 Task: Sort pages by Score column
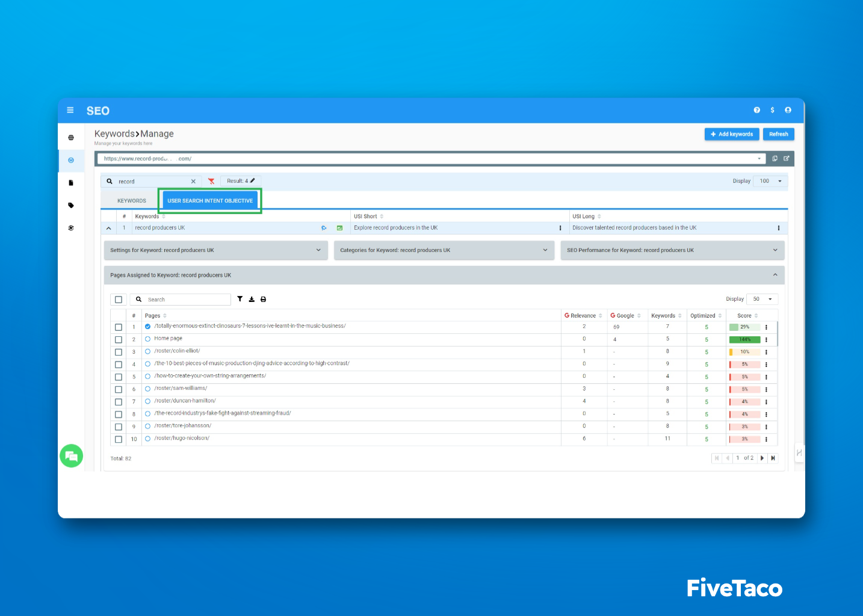click(747, 316)
